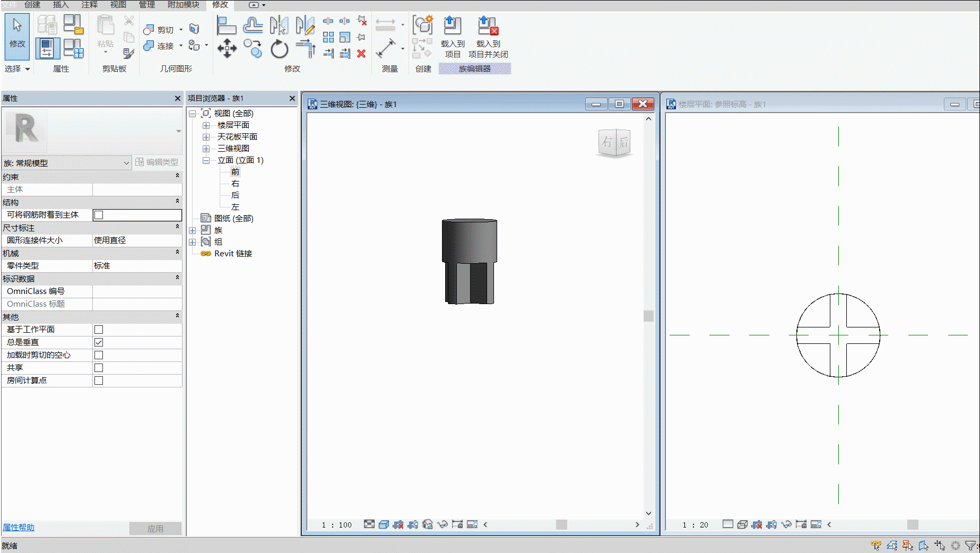Select the Measure tool icon
The image size is (980, 553).
point(386,48)
